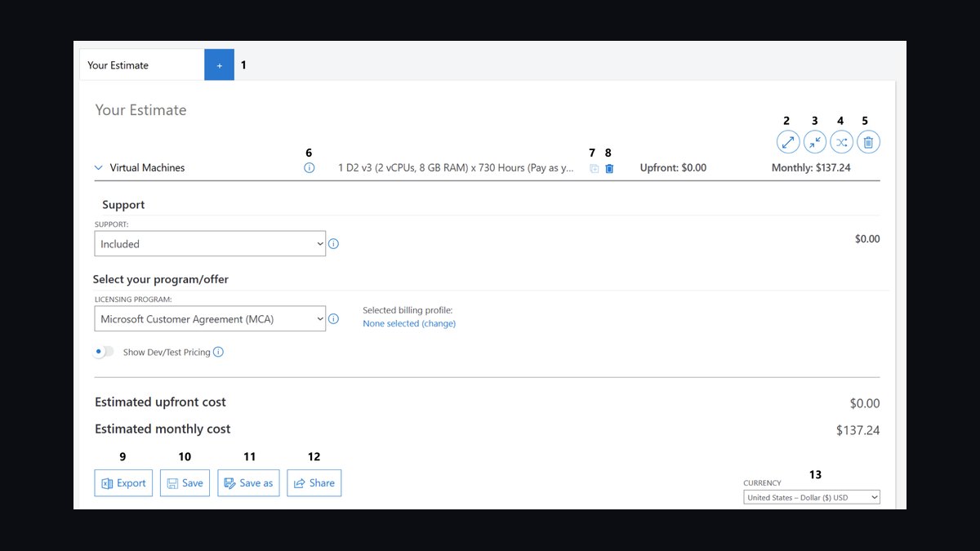Click the Save as button
The image size is (980, 551).
click(x=248, y=483)
